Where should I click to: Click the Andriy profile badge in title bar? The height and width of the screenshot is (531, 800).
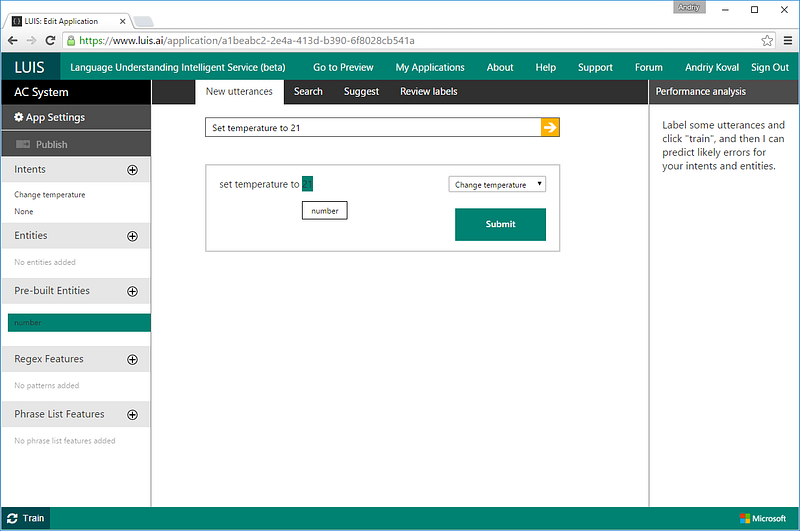click(x=689, y=7)
